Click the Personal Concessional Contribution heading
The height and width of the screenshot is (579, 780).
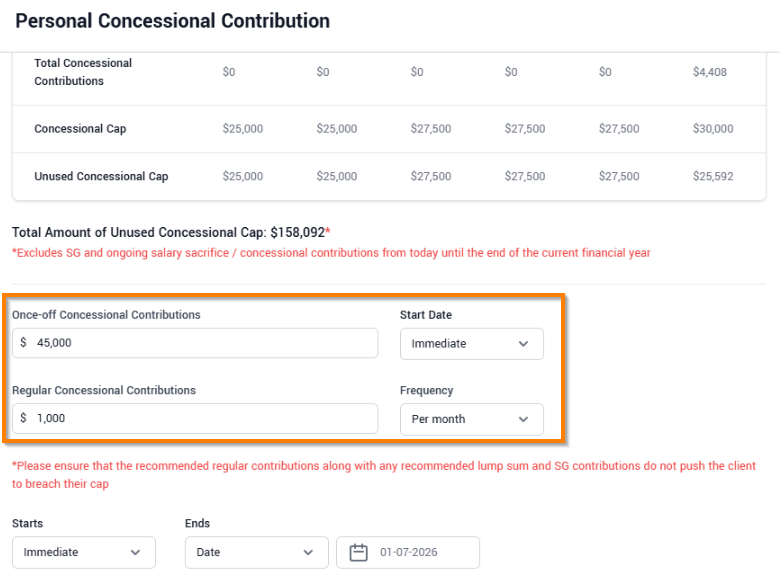click(x=173, y=21)
